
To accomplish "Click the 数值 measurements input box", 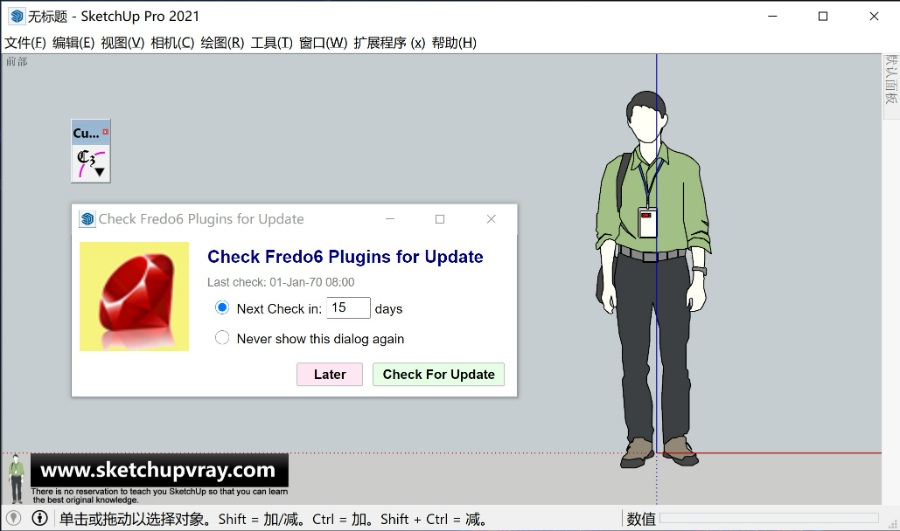I will coord(769,518).
